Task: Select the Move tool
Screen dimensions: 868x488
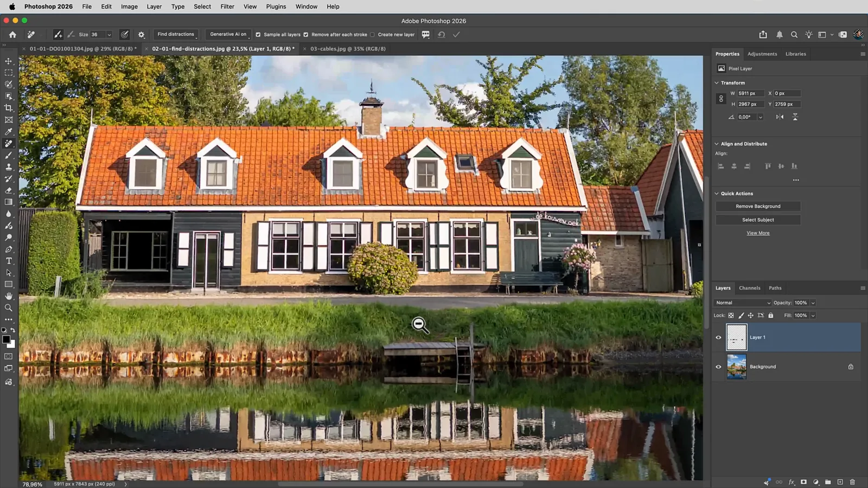Action: [x=9, y=61]
